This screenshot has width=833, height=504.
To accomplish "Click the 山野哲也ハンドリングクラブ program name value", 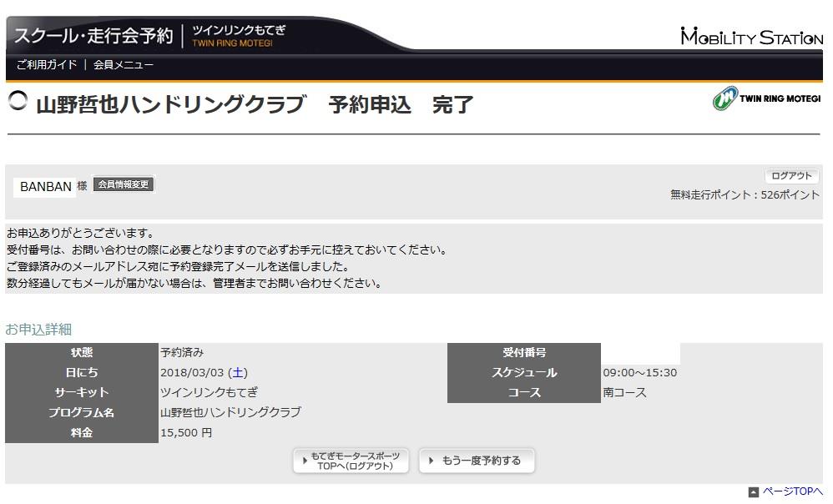I will pyautogui.click(x=230, y=412).
